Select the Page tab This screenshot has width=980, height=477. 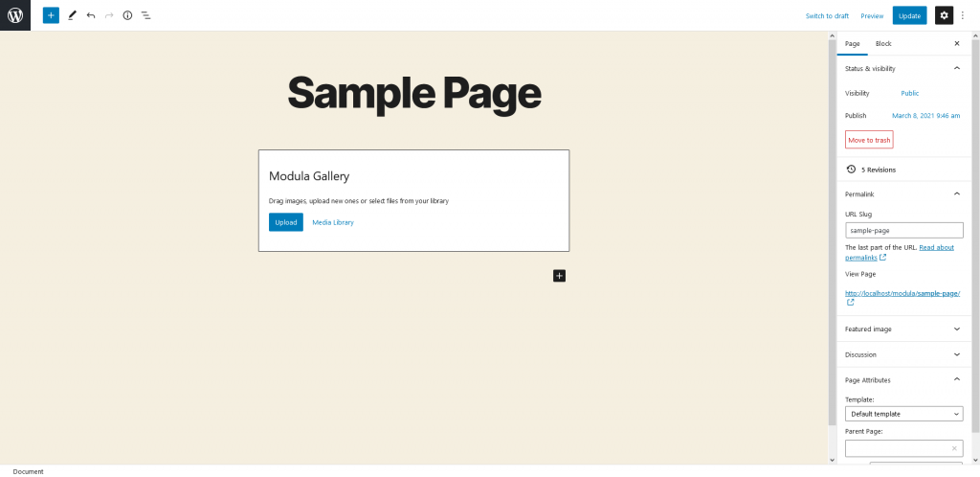point(852,44)
